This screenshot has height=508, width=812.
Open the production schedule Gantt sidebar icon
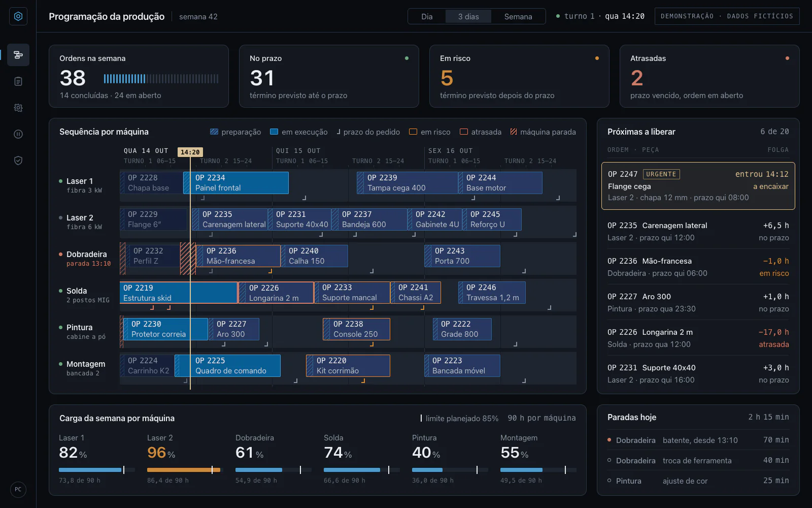point(18,55)
